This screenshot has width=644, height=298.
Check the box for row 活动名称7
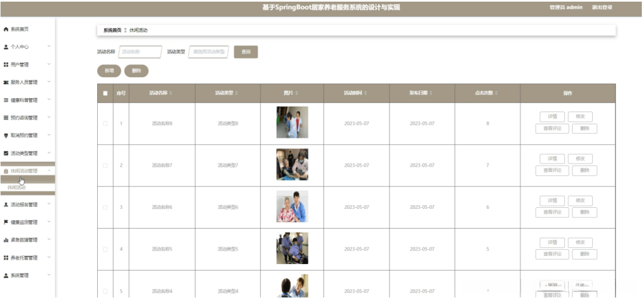tap(105, 165)
